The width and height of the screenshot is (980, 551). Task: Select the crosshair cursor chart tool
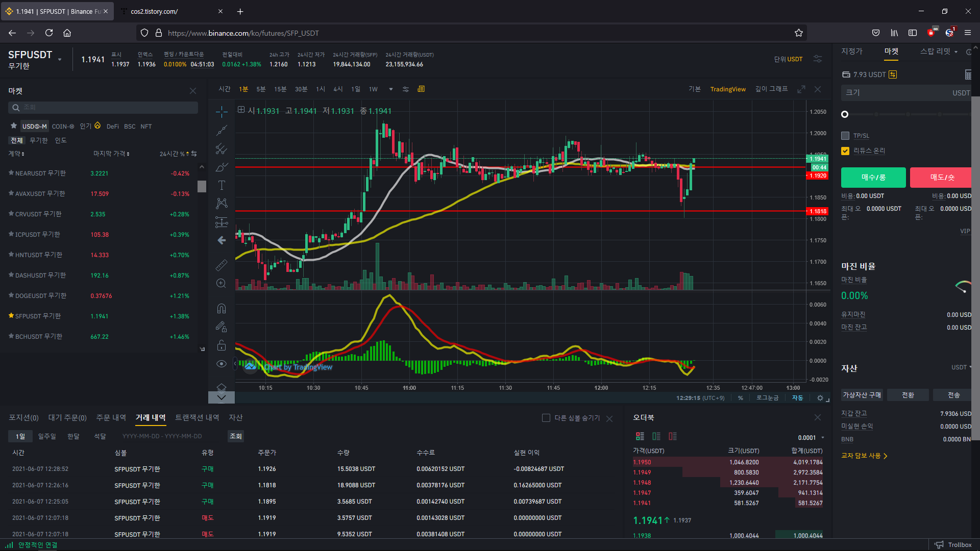point(222,112)
